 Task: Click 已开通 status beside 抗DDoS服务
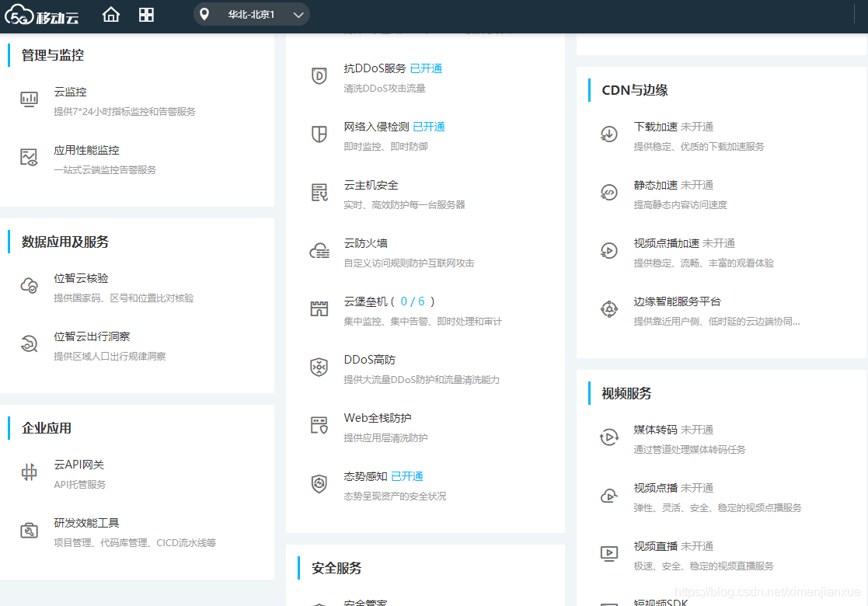[427, 68]
